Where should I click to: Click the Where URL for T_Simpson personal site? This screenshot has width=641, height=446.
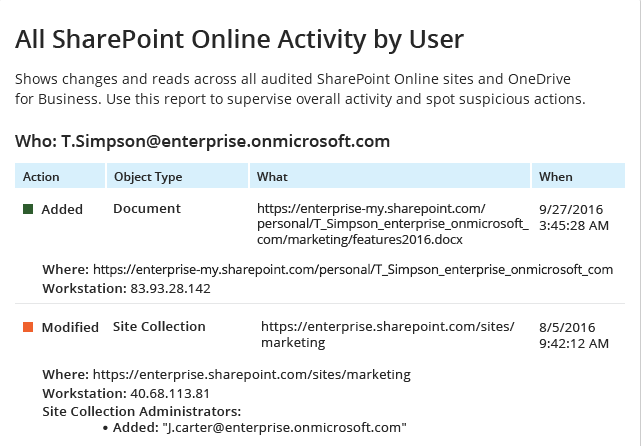(x=353, y=270)
